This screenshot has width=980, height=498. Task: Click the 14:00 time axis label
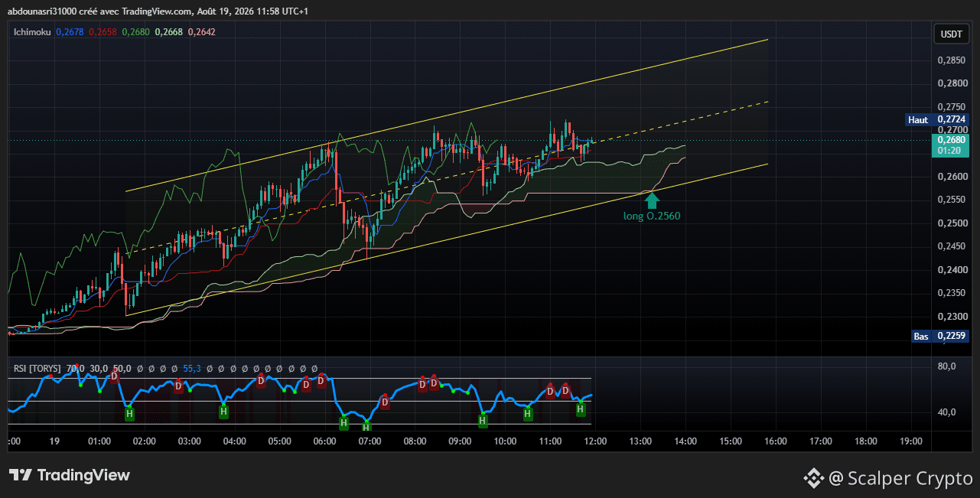click(685, 441)
